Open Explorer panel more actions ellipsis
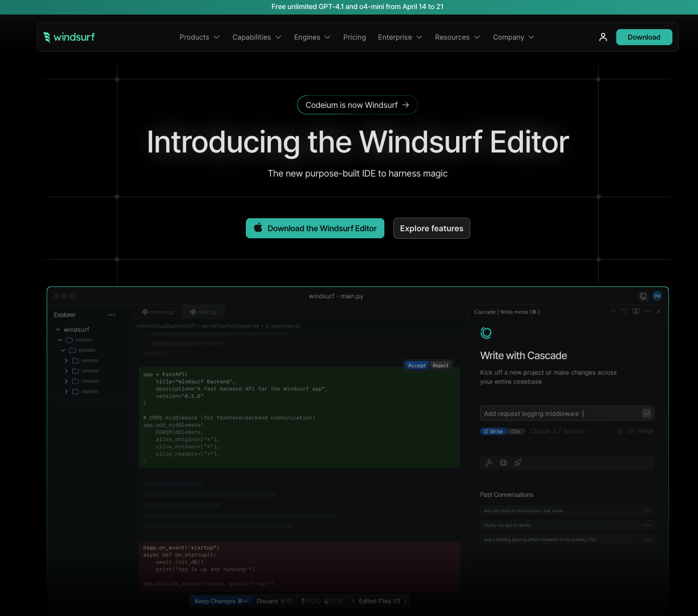Screen dimensions: 698x616 [111, 315]
